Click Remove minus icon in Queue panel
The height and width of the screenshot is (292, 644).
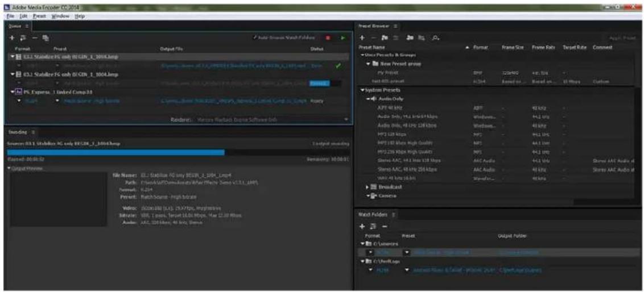[x=35, y=37]
